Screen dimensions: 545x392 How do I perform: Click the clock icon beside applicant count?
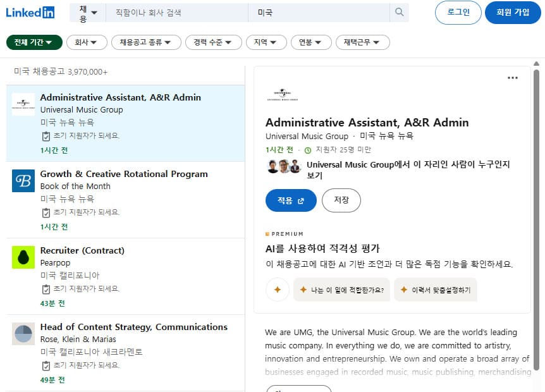308,150
